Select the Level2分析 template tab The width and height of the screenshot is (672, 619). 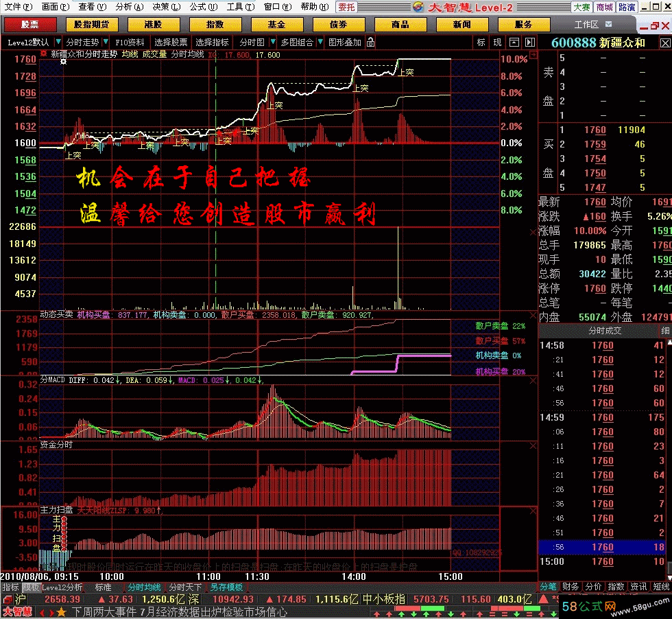point(62,587)
